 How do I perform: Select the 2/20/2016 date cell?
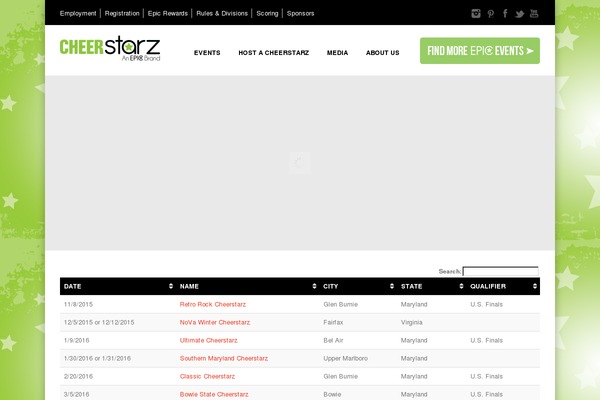[78, 376]
